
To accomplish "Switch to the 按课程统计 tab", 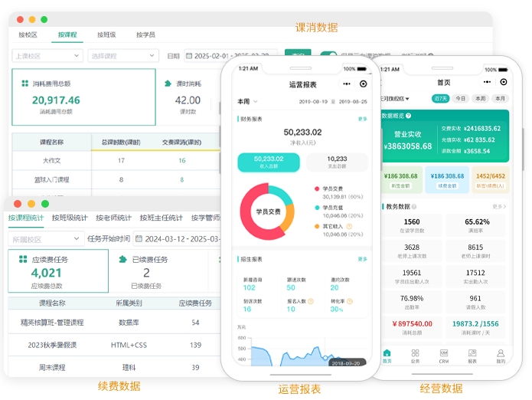I will tap(26, 218).
